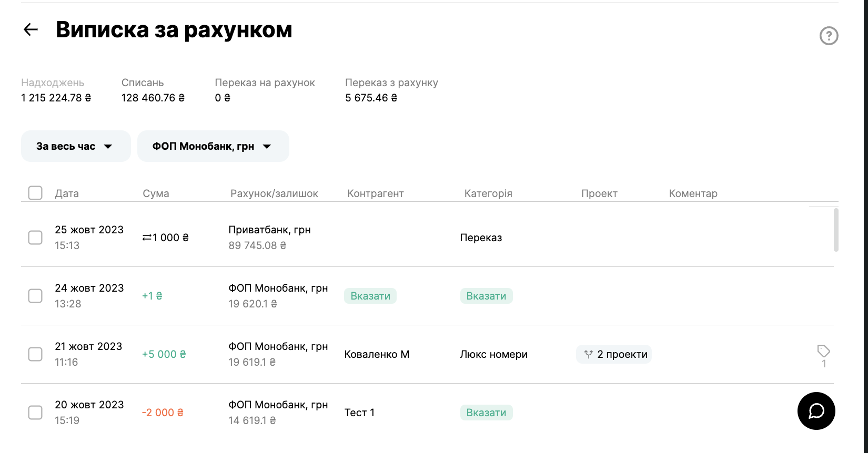
Task: Expand the 2 проекти project chip
Action: (614, 354)
